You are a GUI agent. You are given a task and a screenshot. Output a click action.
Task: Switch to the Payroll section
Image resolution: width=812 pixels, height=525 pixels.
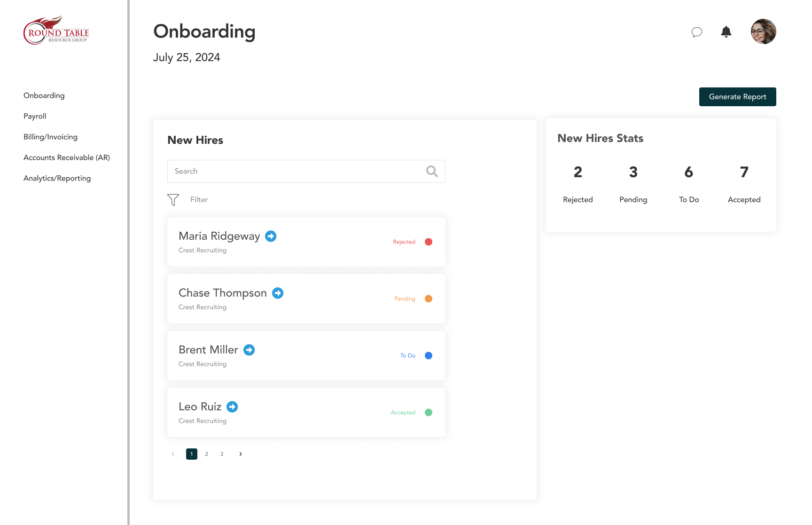35,116
